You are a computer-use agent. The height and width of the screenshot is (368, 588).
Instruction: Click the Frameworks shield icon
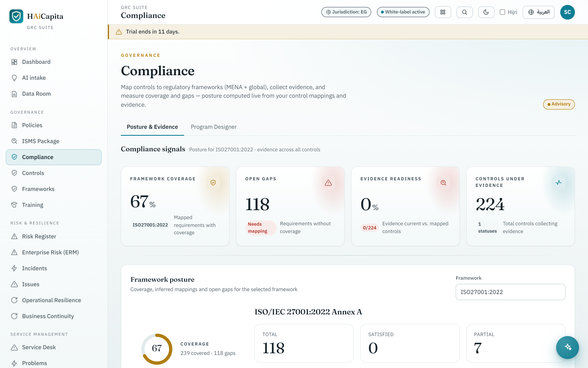(14, 189)
